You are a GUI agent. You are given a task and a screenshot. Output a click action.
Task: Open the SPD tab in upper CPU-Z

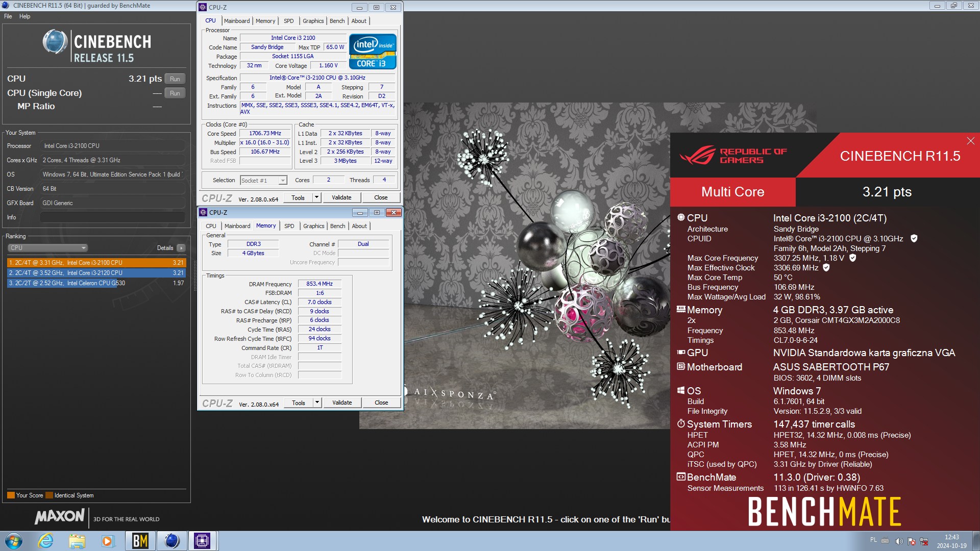[x=288, y=21]
